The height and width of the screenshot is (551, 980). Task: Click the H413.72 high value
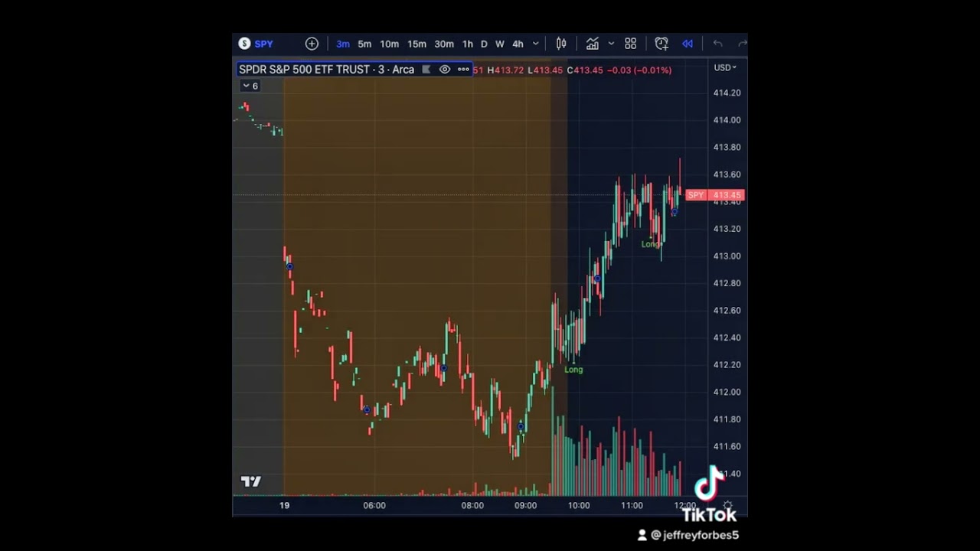tap(505, 70)
